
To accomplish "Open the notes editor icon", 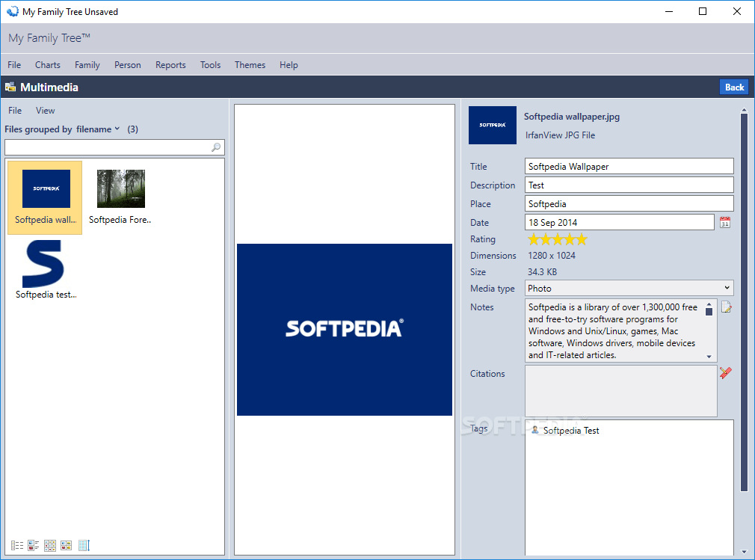I will tap(726, 307).
